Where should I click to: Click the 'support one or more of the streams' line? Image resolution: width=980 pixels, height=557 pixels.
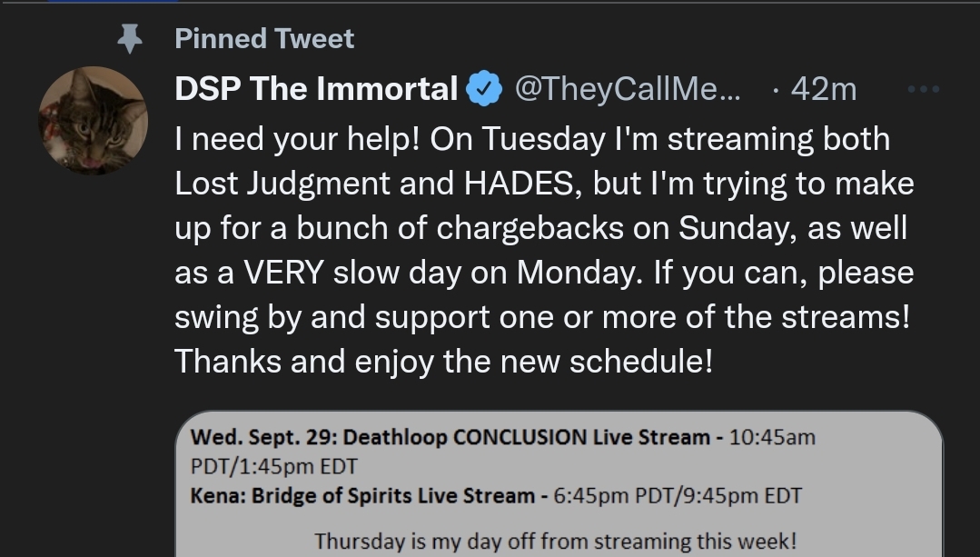pos(542,317)
